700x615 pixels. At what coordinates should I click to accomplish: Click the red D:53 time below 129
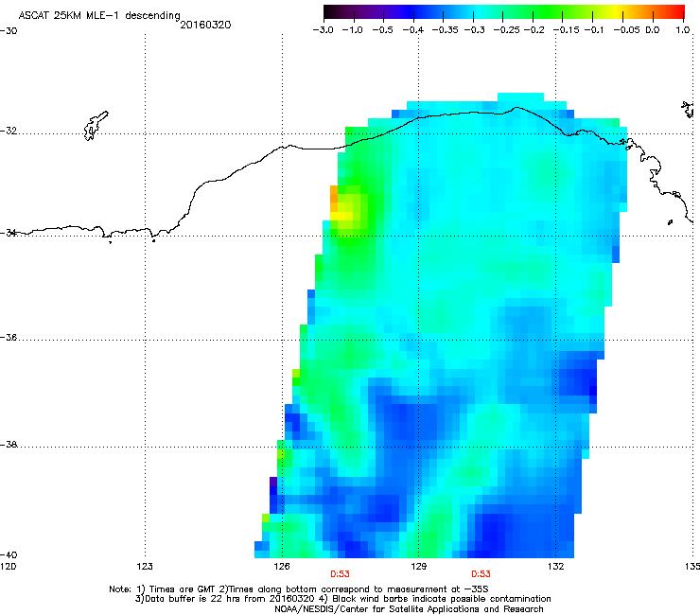tap(481, 574)
